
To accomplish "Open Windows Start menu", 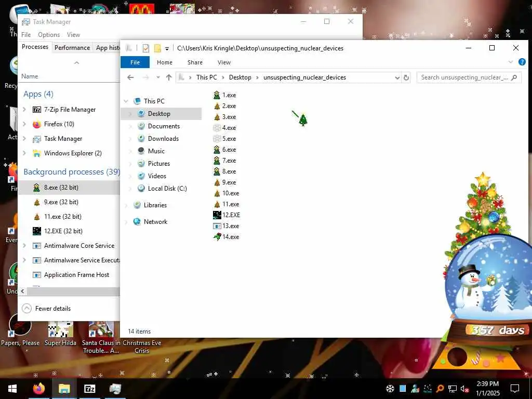I will tap(12, 389).
